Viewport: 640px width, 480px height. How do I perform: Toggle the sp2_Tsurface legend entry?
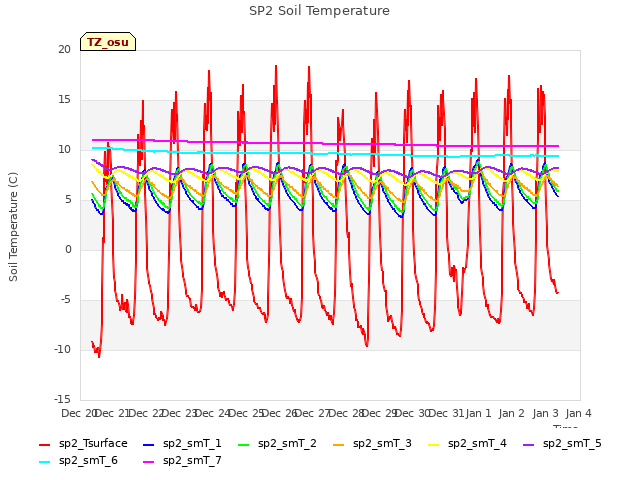pyautogui.click(x=83, y=444)
